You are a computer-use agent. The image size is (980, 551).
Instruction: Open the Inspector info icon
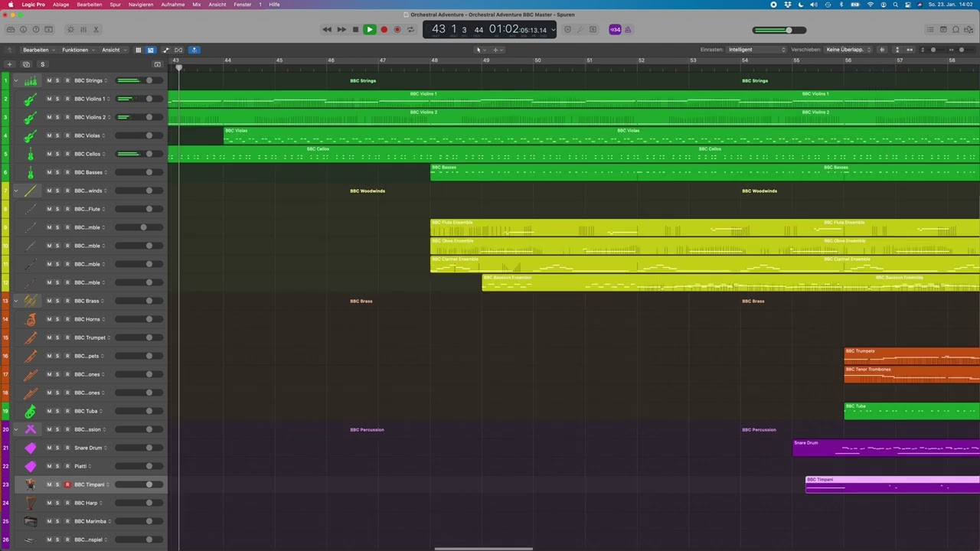[23, 30]
